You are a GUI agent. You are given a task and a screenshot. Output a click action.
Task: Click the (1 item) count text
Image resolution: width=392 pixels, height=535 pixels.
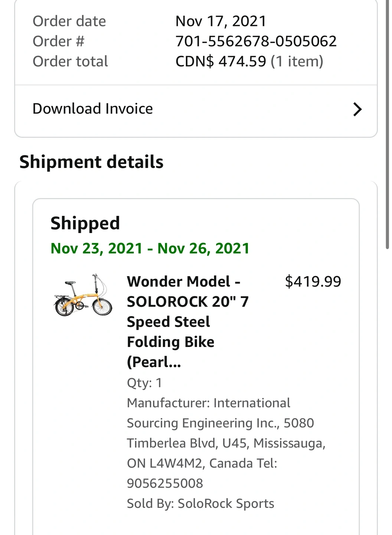tap(297, 61)
